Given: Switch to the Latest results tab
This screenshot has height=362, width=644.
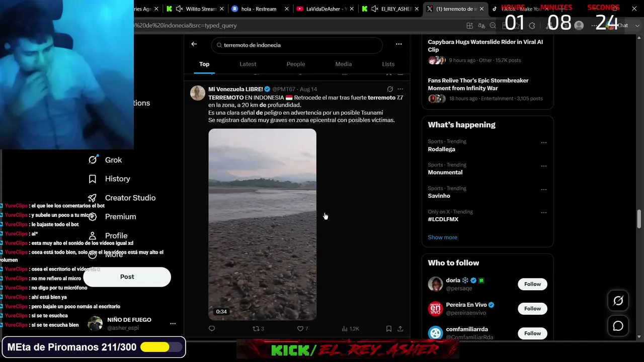Looking at the screenshot, I should pos(248,64).
